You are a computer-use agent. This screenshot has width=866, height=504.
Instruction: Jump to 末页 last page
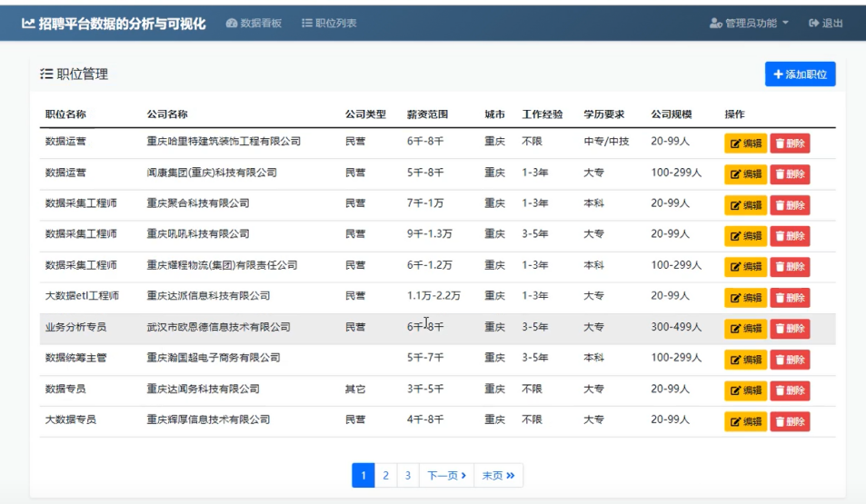coord(498,475)
